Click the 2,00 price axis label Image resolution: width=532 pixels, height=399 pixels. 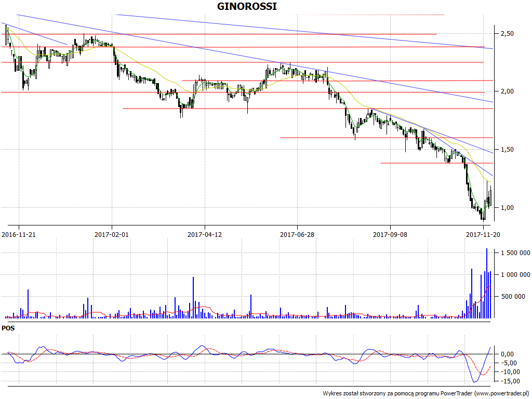click(x=507, y=91)
